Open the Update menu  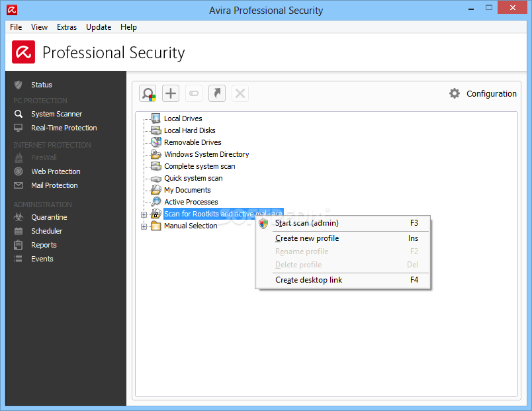99,27
